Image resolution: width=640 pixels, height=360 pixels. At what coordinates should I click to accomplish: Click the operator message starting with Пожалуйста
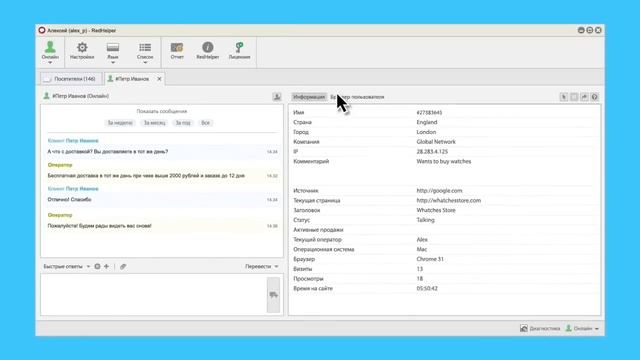tap(99, 226)
